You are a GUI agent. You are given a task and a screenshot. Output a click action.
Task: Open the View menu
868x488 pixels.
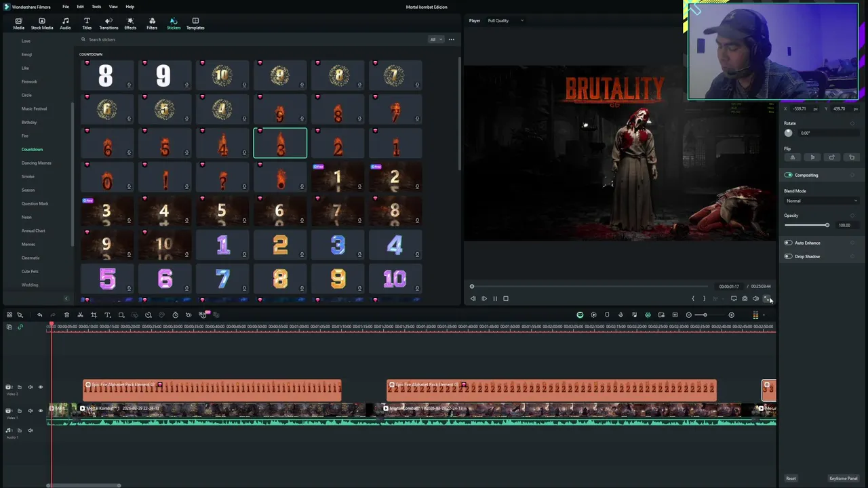tap(113, 7)
